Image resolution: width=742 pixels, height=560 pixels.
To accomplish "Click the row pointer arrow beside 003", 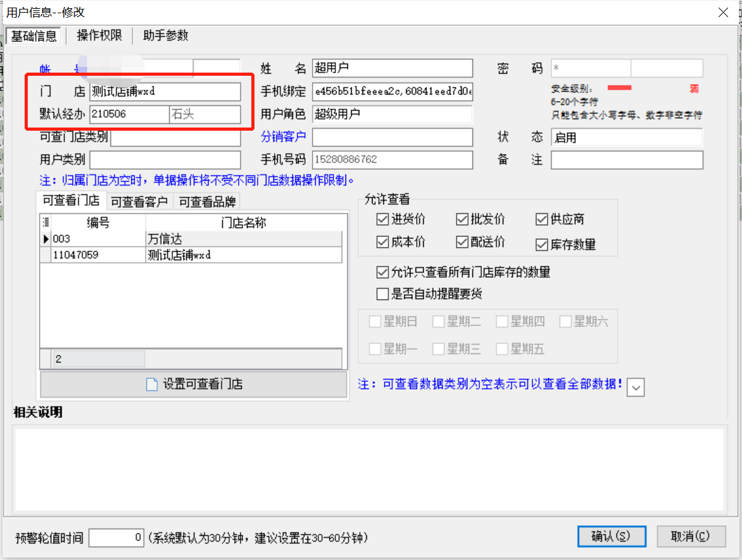I will coord(46,239).
